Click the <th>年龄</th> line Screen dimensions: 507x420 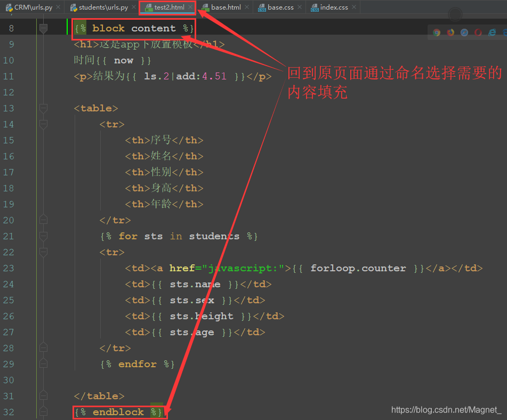pos(164,204)
